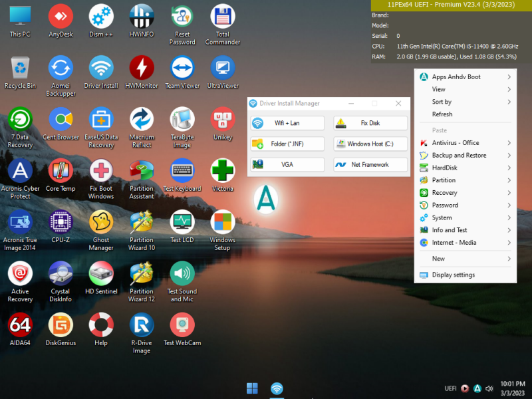The image size is (532, 399).
Task: Click the Fix Disk button
Action: coord(370,123)
